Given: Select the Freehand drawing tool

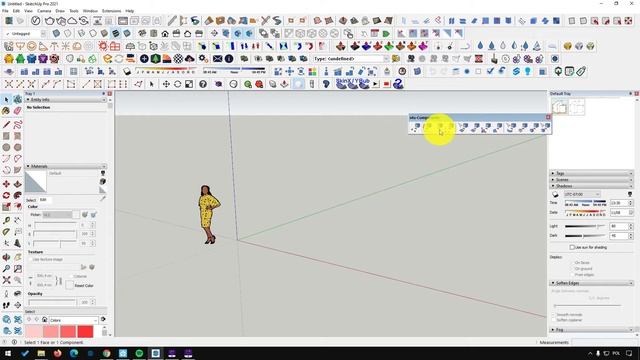Looking at the screenshot, I should click(18, 124).
